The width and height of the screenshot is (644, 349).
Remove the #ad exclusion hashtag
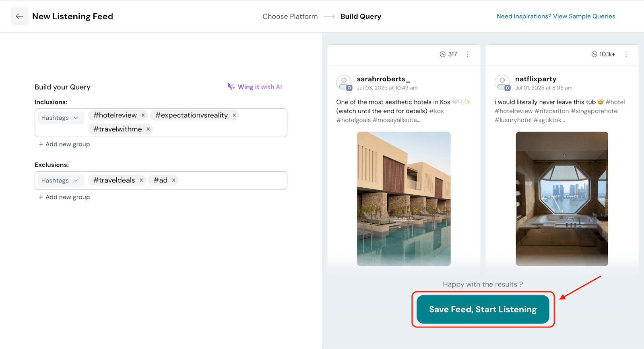pyautogui.click(x=174, y=181)
